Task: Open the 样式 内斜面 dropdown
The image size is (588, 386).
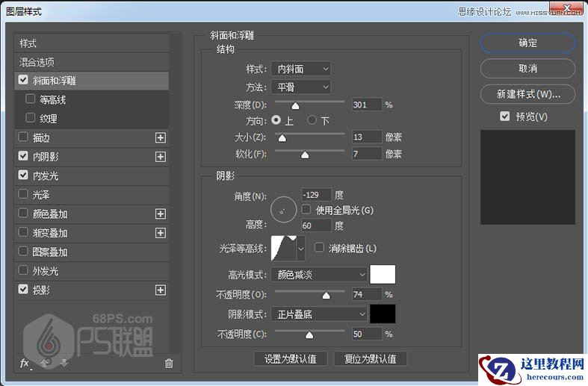Action: coord(301,69)
